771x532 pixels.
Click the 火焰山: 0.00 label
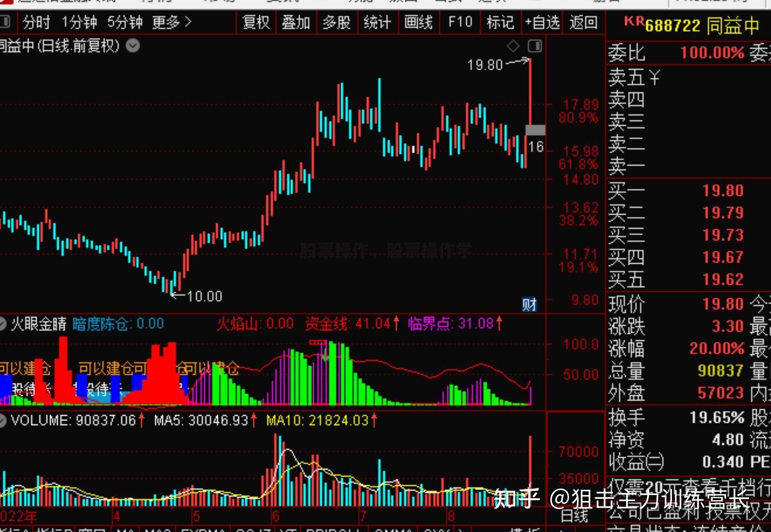tap(255, 324)
